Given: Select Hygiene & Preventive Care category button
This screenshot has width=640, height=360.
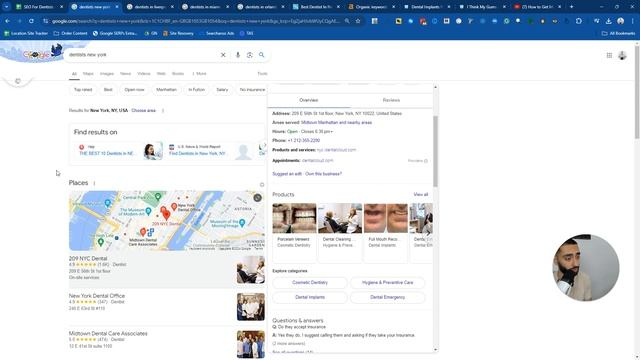Looking at the screenshot, I should pyautogui.click(x=387, y=282).
